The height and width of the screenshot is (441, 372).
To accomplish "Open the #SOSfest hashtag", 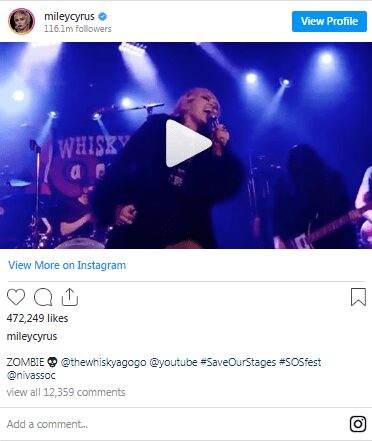I will coord(300,362).
